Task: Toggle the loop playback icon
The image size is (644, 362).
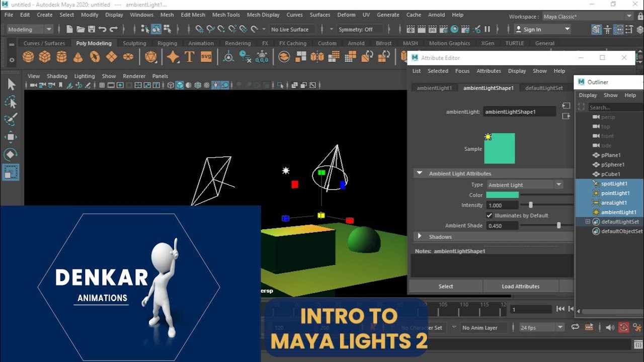Action: 575,327
